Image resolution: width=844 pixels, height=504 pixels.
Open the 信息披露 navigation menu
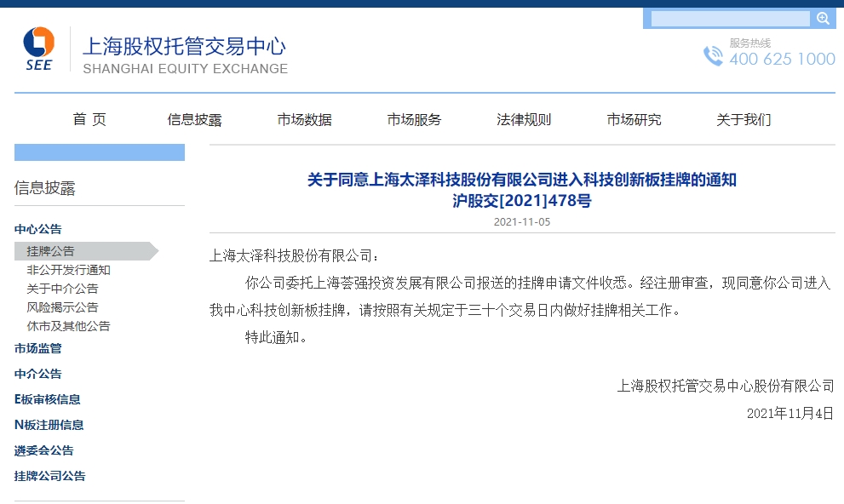tap(195, 120)
